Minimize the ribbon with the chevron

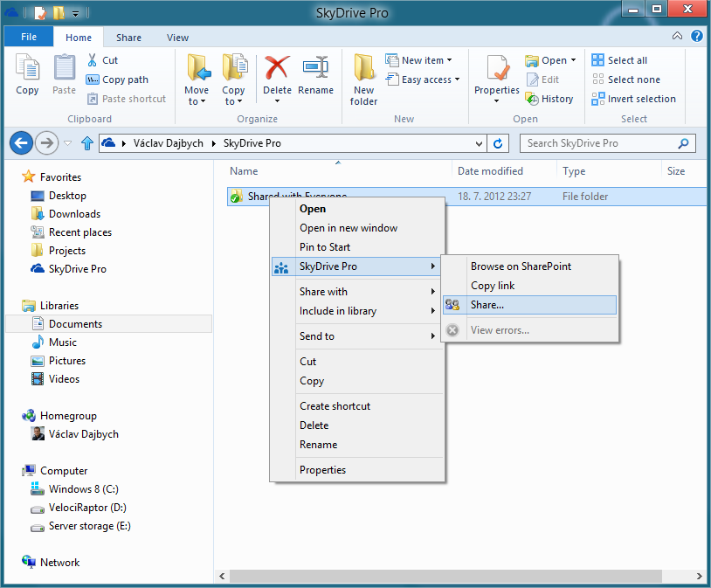[677, 36]
